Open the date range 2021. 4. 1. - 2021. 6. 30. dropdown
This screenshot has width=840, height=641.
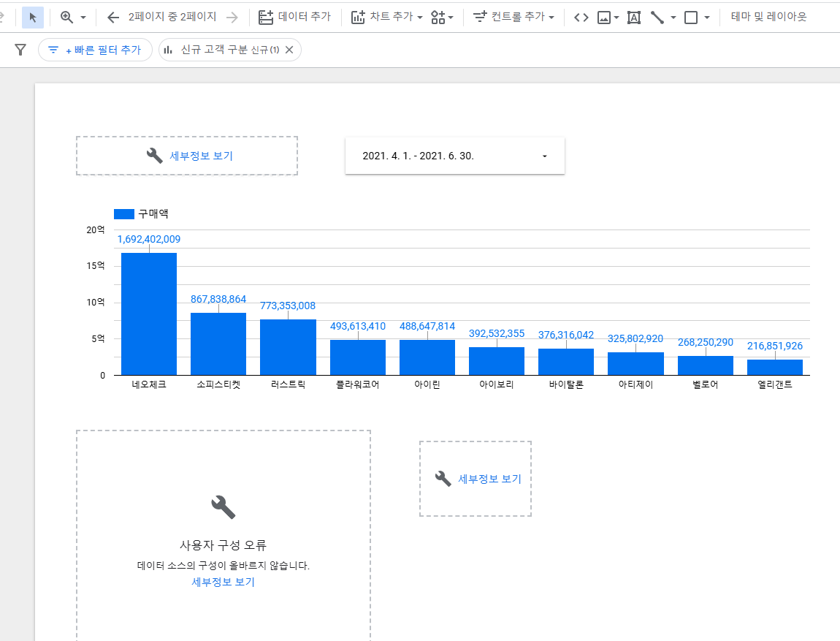pos(455,156)
